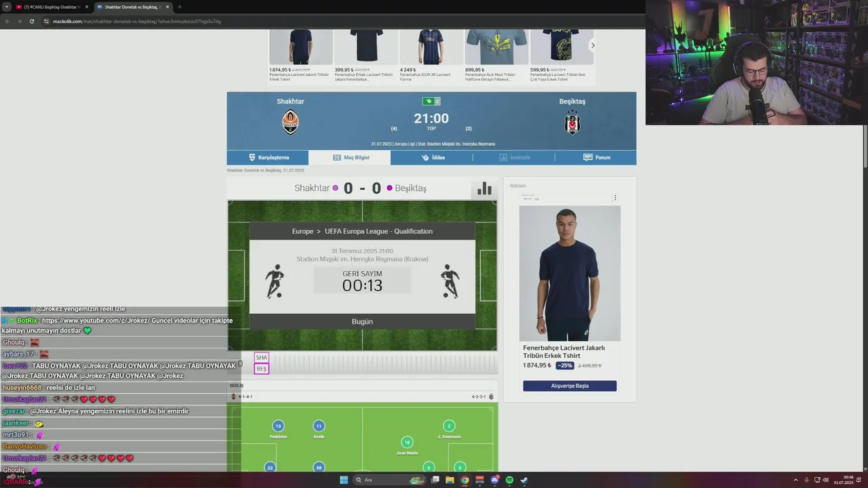The width and height of the screenshot is (868, 488).
Task: Select player 18 Joao Mario on lineup
Action: 407,443
